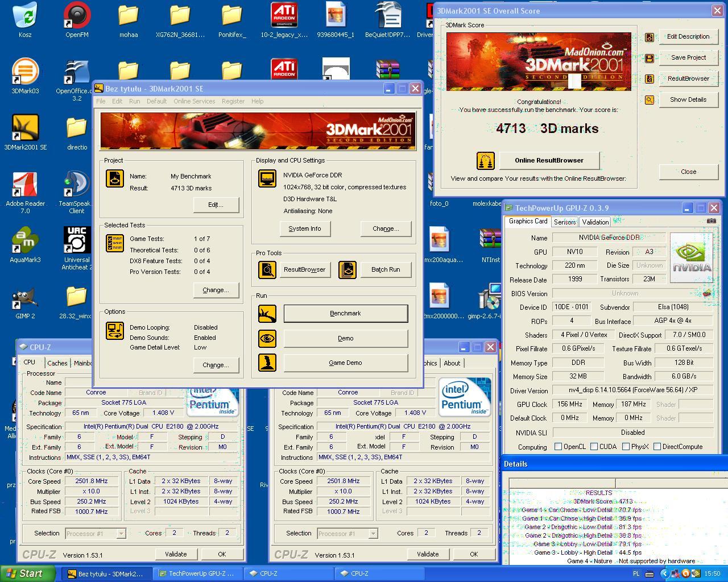Click the Edit... button under Project
This screenshot has width=728, height=582.
coord(216,205)
